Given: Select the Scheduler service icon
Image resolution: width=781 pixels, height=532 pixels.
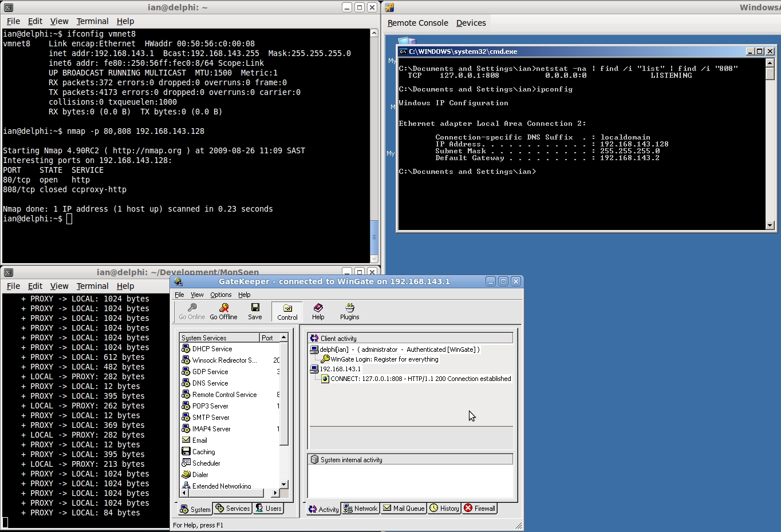Looking at the screenshot, I should point(186,463).
